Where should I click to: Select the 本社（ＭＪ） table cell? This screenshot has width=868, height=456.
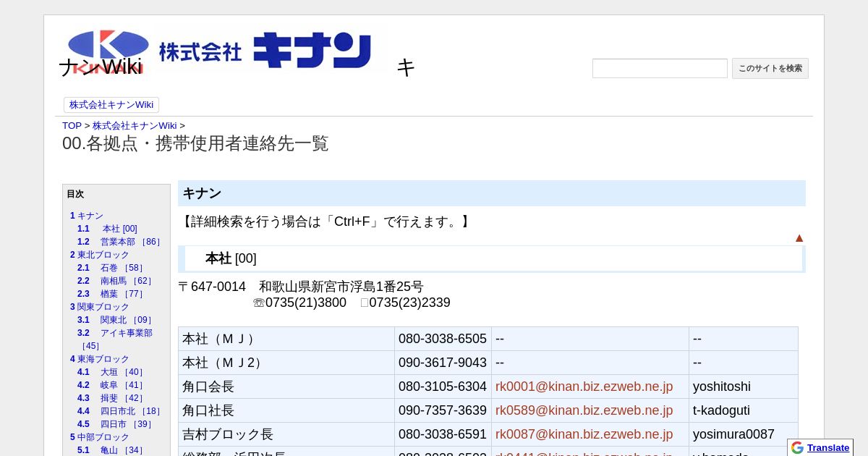(286, 339)
